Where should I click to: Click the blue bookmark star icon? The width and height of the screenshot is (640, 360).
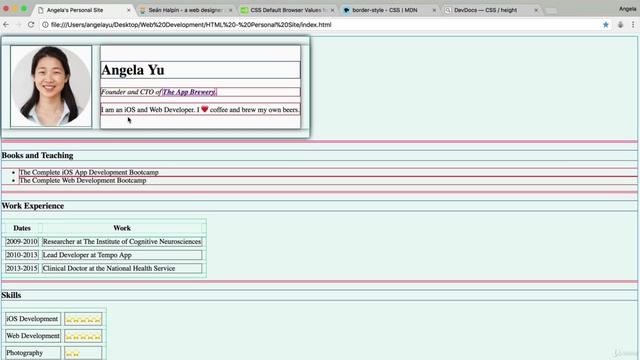pyautogui.click(x=606, y=24)
